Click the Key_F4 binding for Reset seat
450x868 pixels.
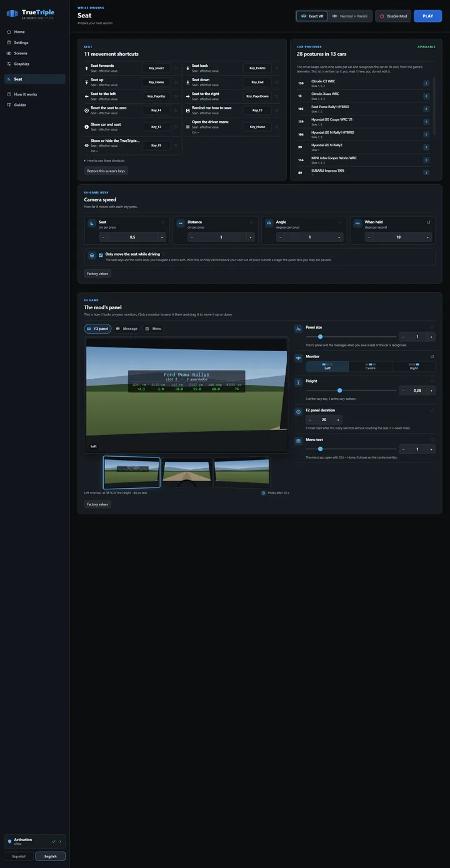click(x=156, y=111)
